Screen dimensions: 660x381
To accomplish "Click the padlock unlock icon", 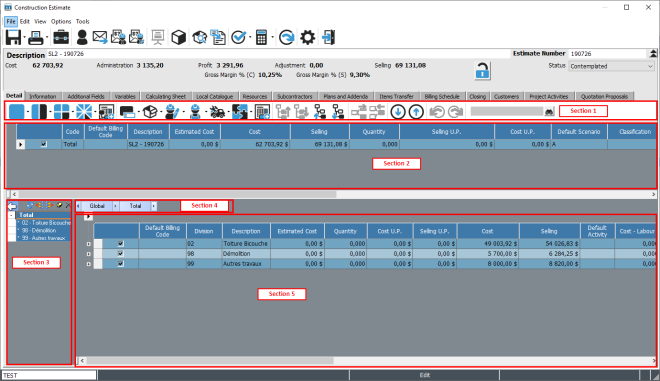I will pyautogui.click(x=482, y=70).
